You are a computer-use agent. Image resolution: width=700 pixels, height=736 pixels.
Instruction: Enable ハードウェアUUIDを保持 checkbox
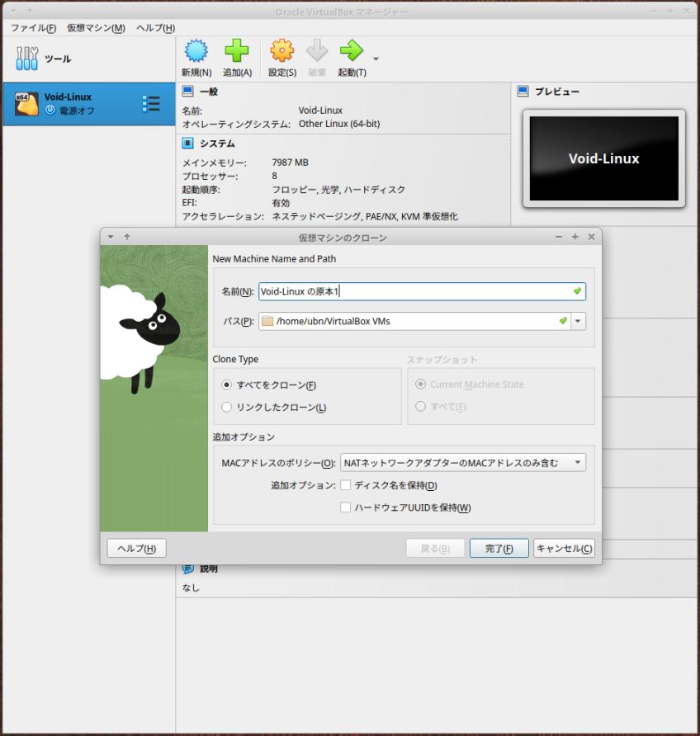(346, 507)
